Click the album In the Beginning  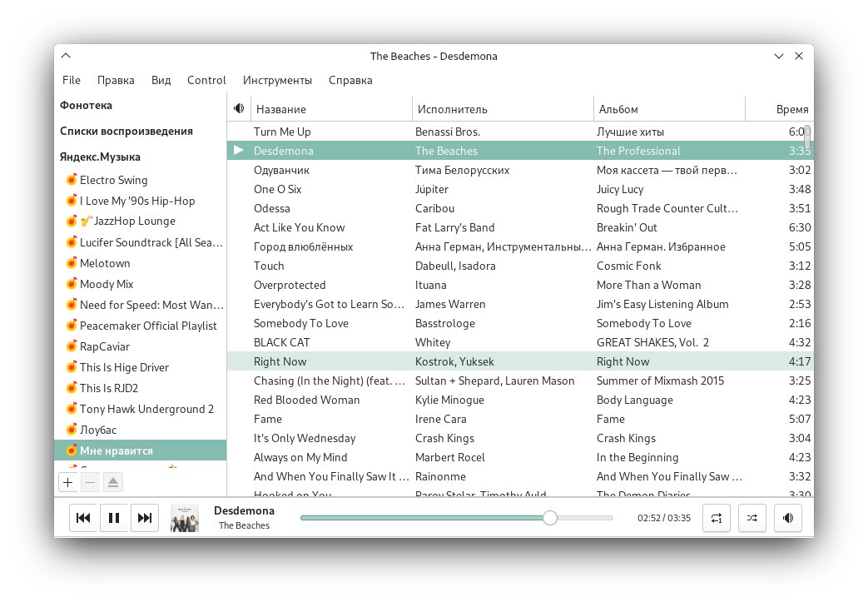click(x=637, y=457)
